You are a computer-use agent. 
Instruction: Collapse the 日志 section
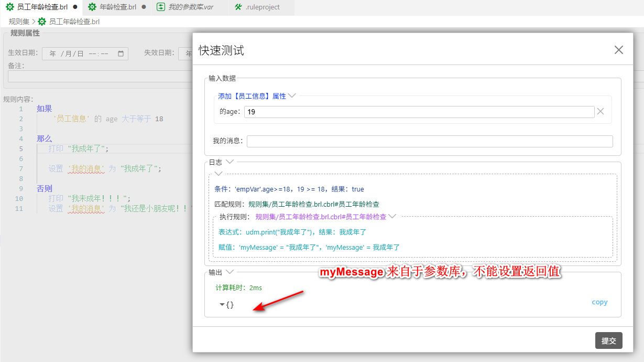tap(230, 162)
